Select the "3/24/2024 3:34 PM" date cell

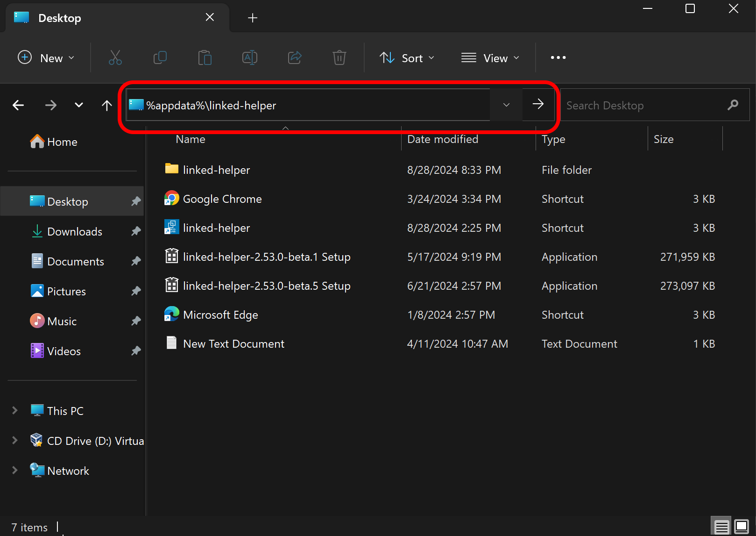coord(454,199)
